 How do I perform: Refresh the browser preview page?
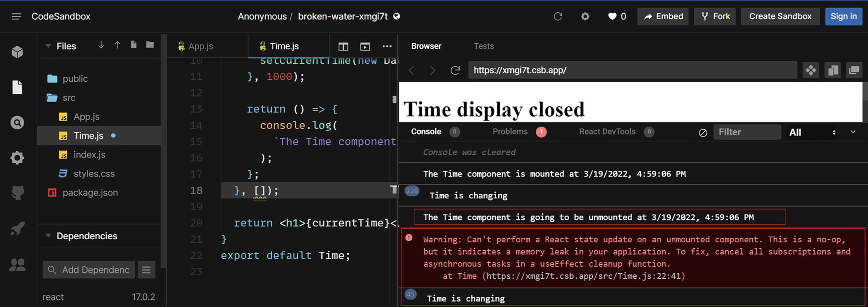point(455,70)
